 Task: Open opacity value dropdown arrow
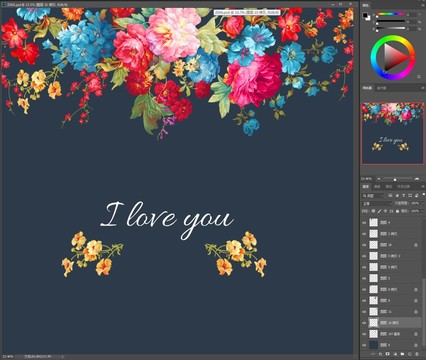(423, 203)
